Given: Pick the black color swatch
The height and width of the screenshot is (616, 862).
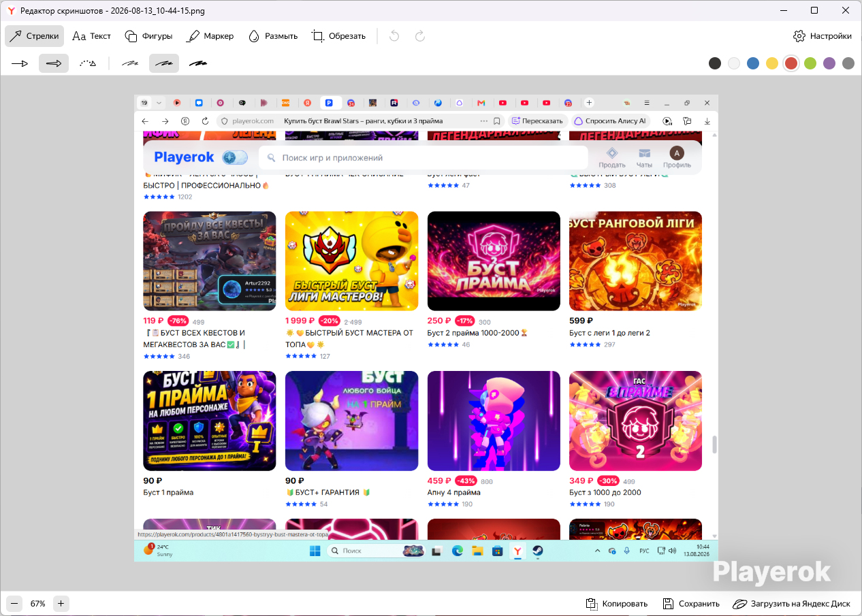Looking at the screenshot, I should [x=715, y=63].
